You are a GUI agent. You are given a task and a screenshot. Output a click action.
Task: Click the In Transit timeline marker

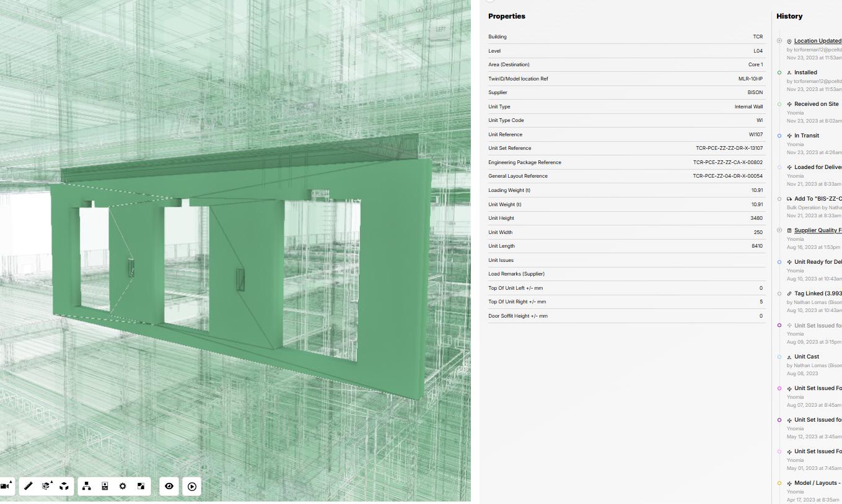(x=779, y=136)
